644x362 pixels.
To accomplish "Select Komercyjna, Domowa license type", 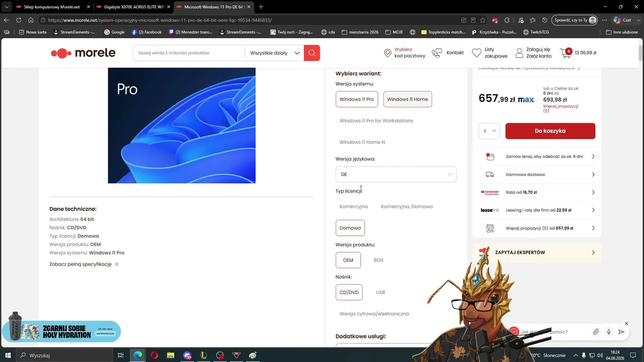I will pyautogui.click(x=407, y=207).
